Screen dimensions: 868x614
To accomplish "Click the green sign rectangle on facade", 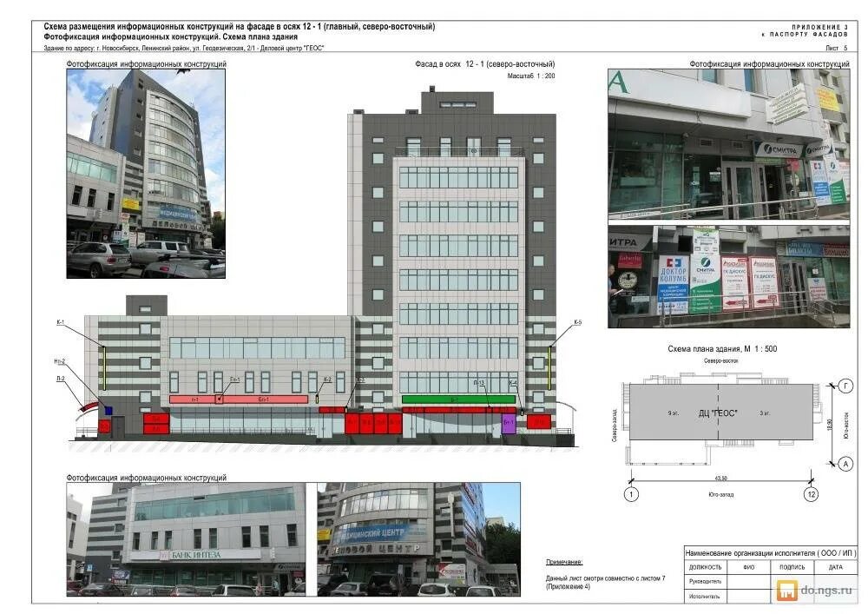I will tap(458, 399).
